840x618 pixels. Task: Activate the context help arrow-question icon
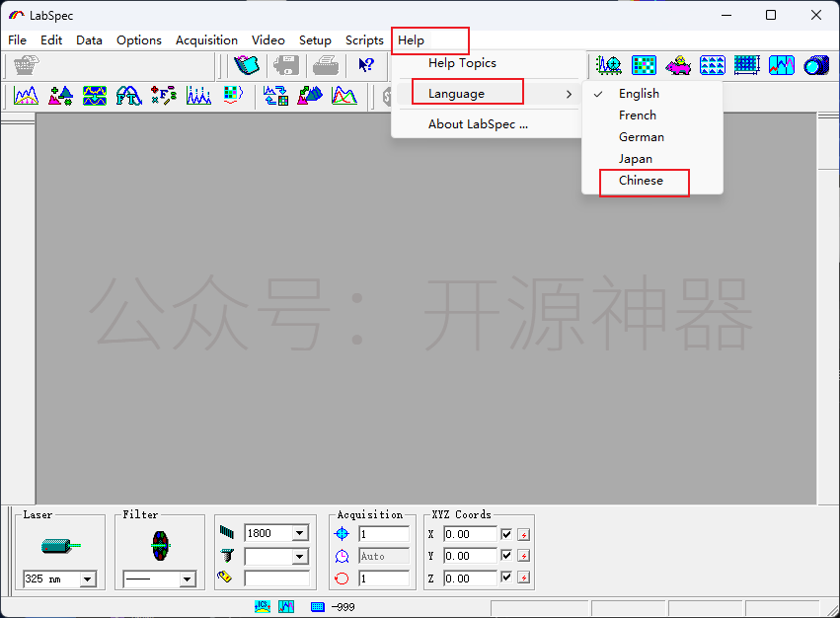click(366, 65)
